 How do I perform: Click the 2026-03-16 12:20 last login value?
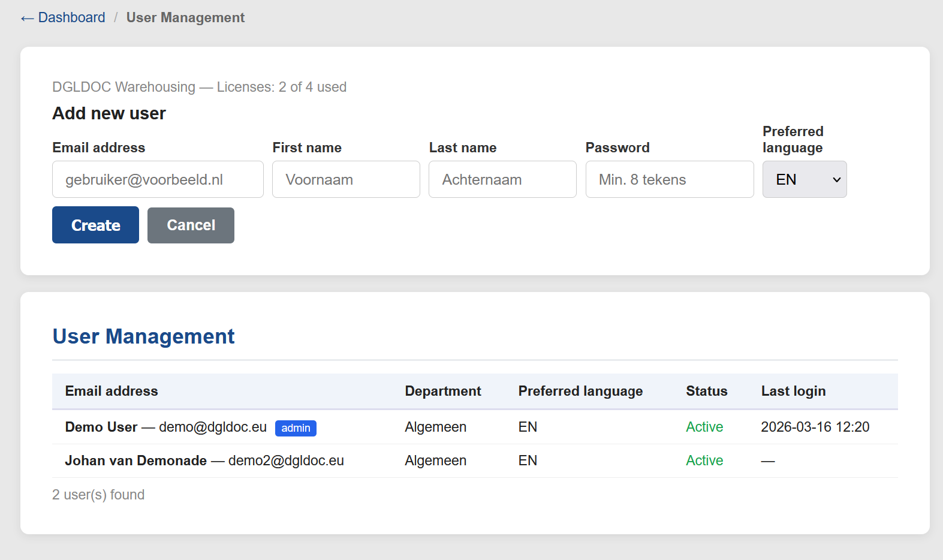coord(815,427)
